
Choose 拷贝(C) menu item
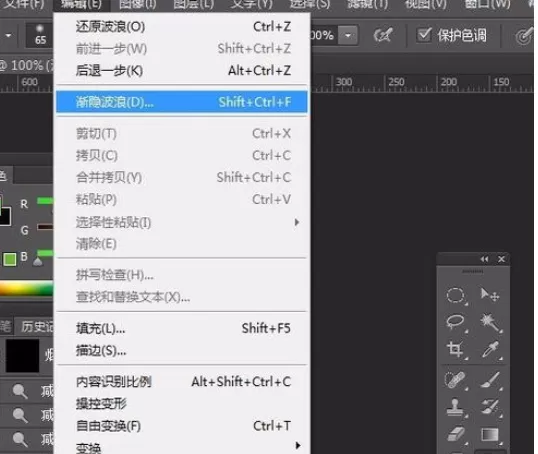tap(182, 155)
